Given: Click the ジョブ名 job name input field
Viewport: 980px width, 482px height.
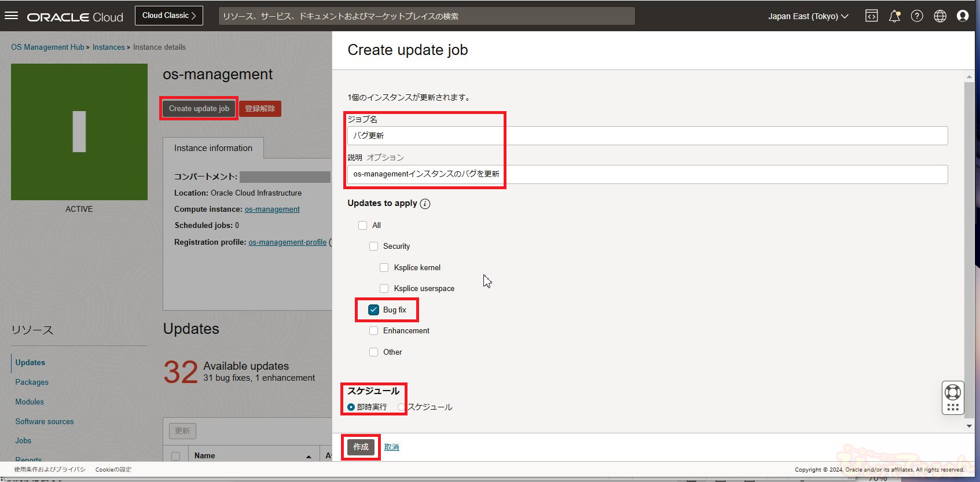Looking at the screenshot, I should point(647,135).
